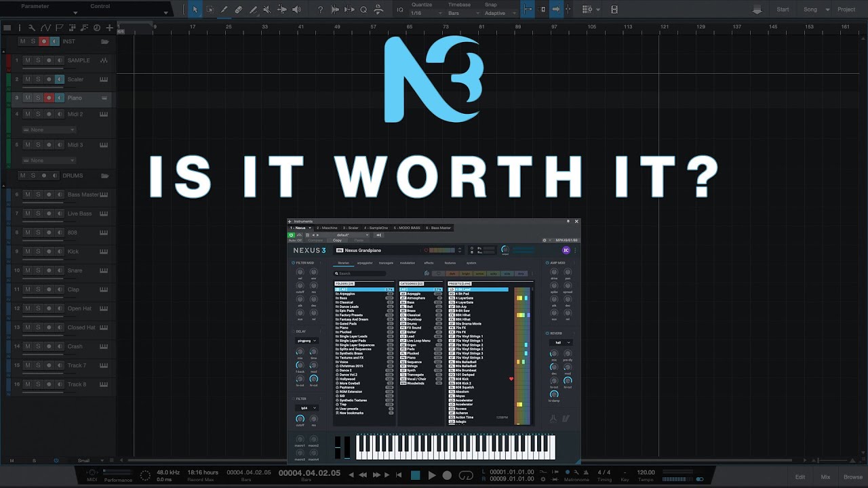Click Copy in the Nexus plugin header
Screen dimensions: 868x488
coord(337,241)
